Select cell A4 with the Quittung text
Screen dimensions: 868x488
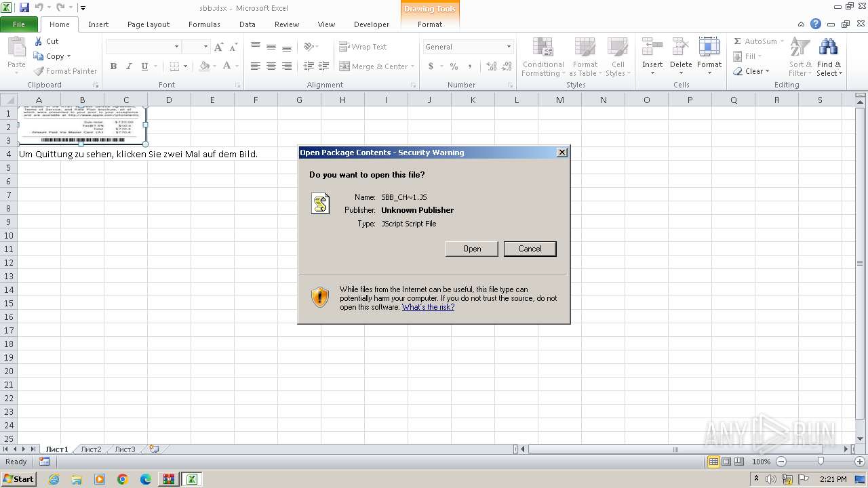[x=39, y=154]
